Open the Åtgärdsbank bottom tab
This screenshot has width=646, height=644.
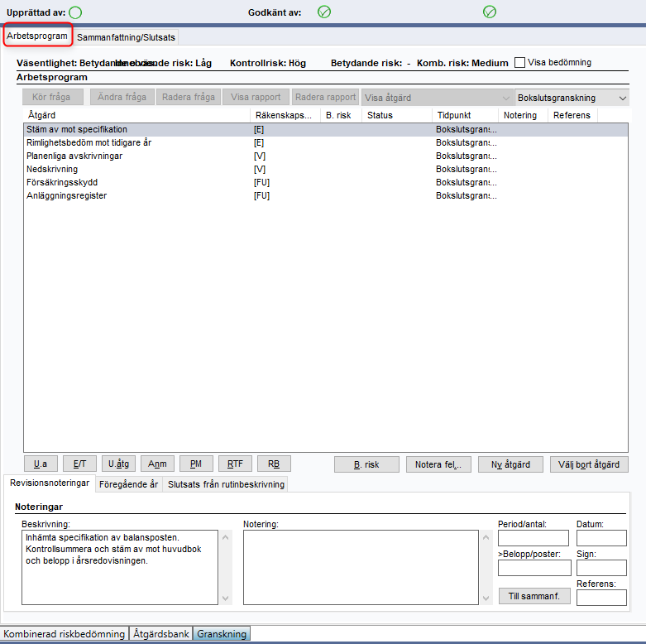[161, 634]
